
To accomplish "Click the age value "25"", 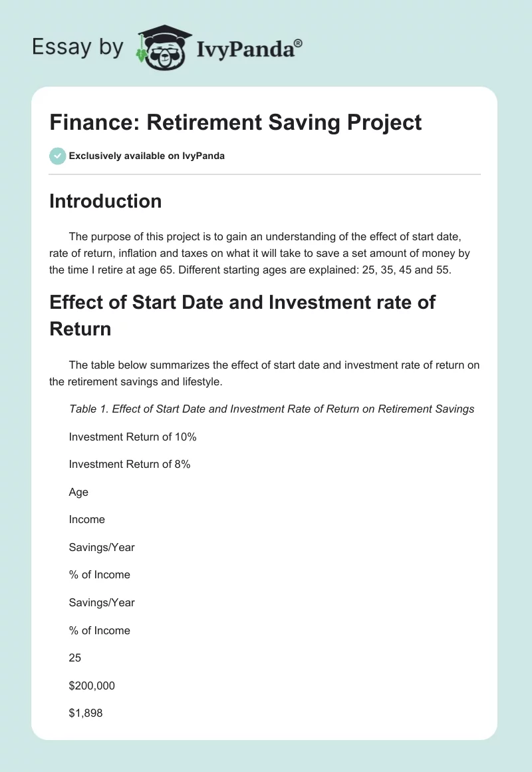I will pos(74,658).
